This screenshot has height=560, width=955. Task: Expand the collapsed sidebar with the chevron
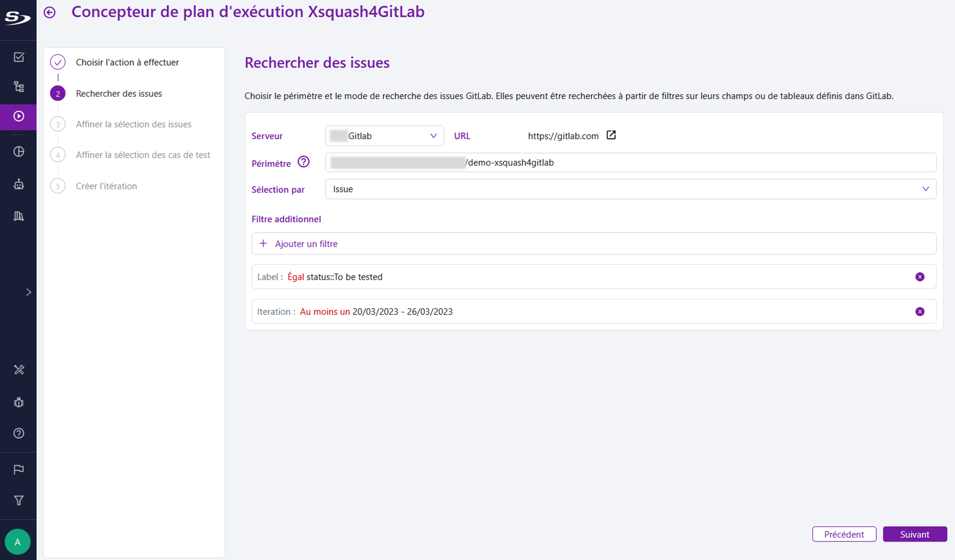tap(29, 292)
